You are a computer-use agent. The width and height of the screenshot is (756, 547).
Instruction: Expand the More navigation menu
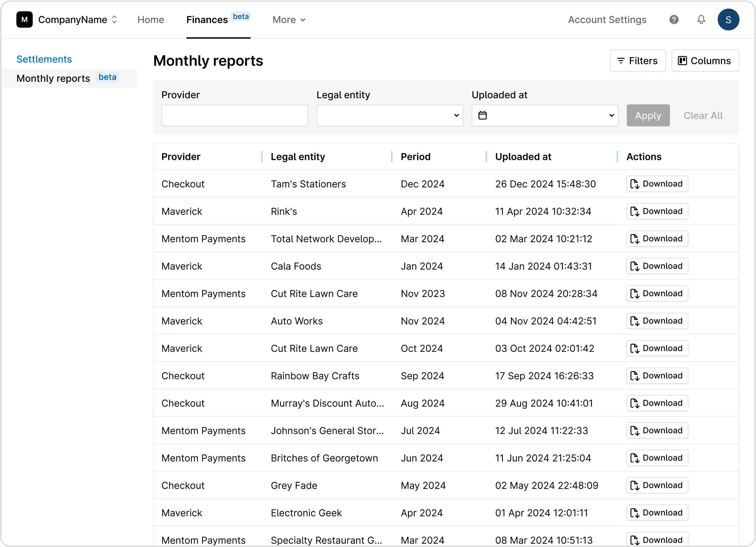[288, 20]
